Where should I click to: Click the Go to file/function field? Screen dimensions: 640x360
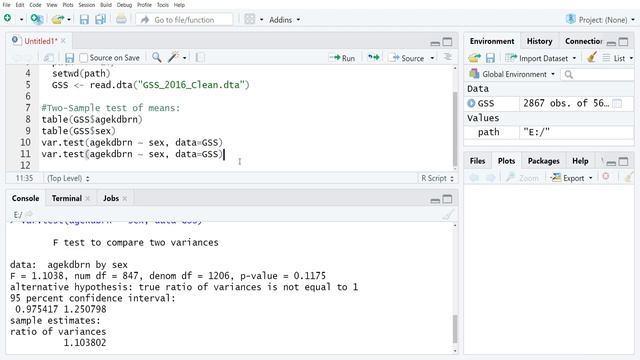tap(184, 20)
